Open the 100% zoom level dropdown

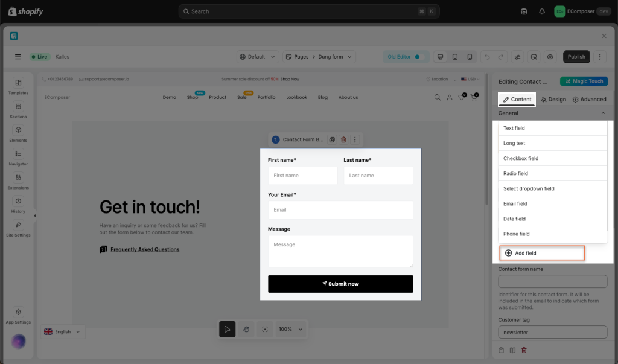[x=290, y=329]
